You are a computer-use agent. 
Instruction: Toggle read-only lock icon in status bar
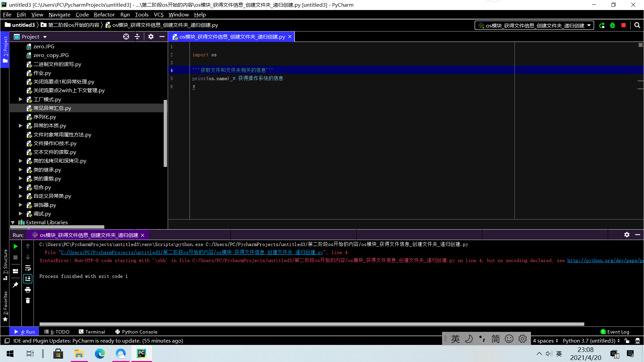click(x=627, y=341)
